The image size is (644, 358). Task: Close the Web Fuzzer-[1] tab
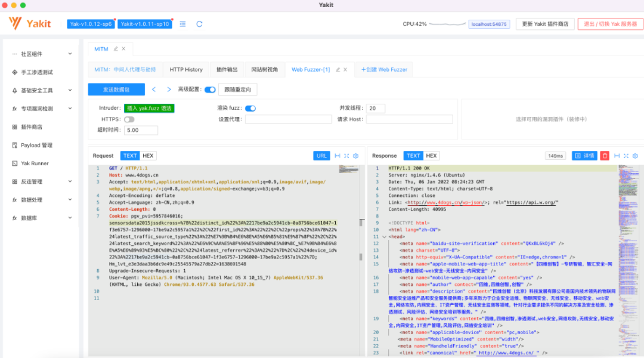click(x=345, y=69)
